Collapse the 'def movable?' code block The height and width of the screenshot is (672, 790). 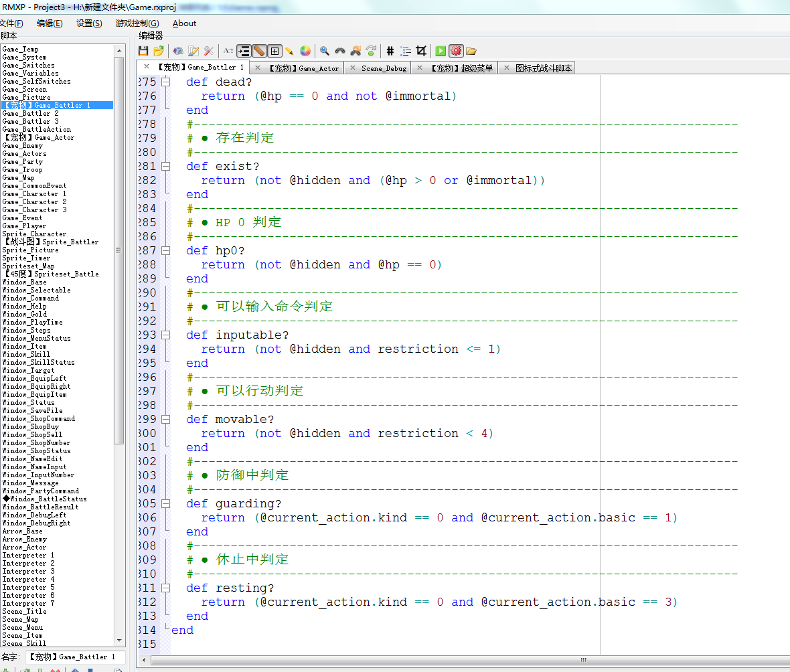(x=165, y=419)
